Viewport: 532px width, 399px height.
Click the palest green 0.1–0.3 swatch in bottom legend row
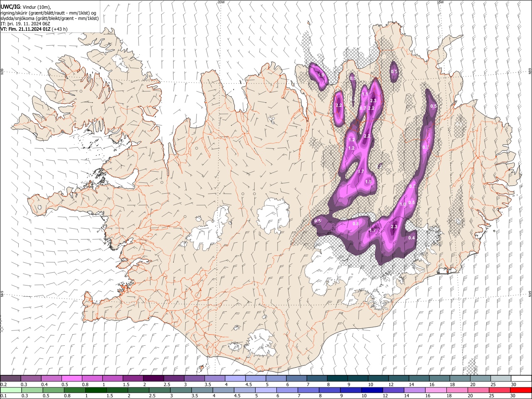coord(11,390)
